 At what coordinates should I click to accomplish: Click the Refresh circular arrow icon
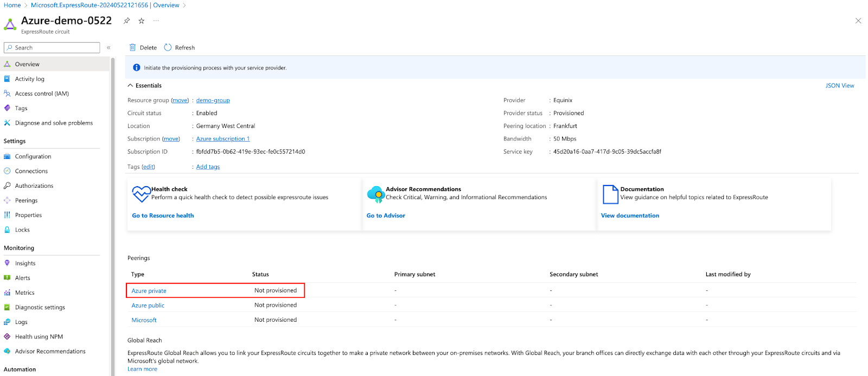pyautogui.click(x=168, y=48)
